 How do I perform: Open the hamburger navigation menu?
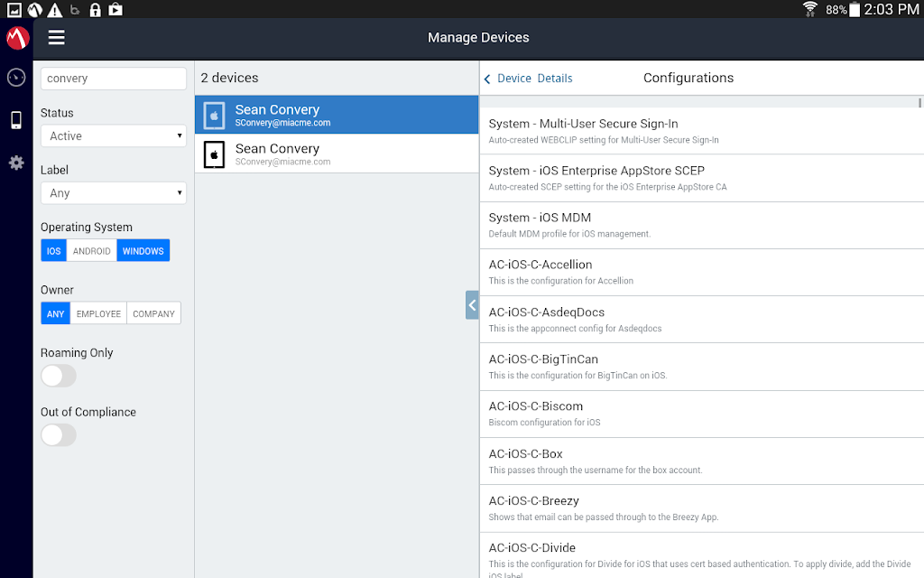click(x=57, y=37)
